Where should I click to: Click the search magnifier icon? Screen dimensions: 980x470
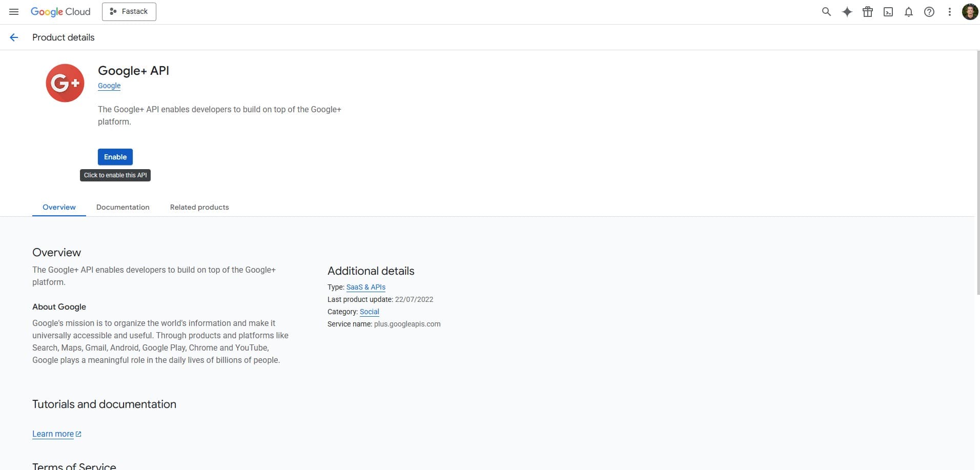tap(826, 12)
